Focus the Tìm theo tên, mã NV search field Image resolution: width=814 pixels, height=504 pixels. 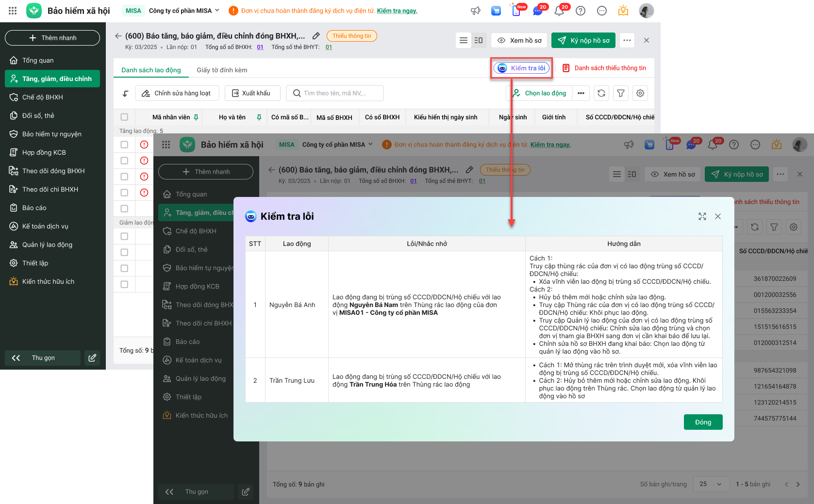pyautogui.click(x=335, y=93)
